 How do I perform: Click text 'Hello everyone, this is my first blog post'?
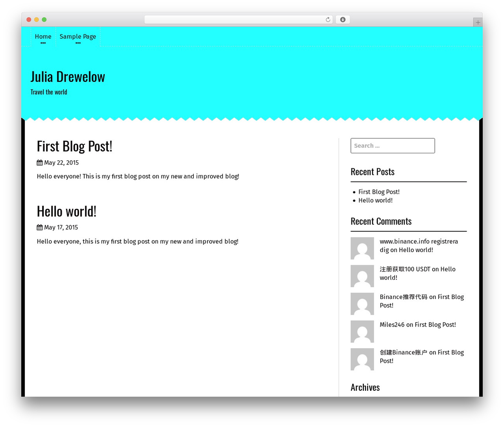point(93,241)
